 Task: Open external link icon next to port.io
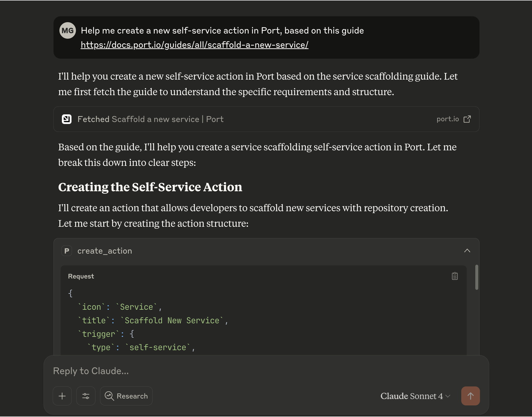(467, 119)
